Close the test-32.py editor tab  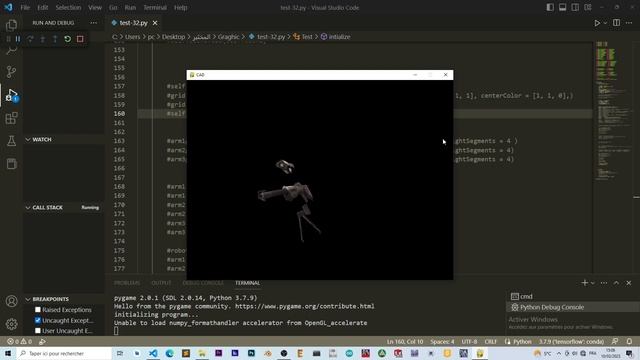pyautogui.click(x=155, y=23)
